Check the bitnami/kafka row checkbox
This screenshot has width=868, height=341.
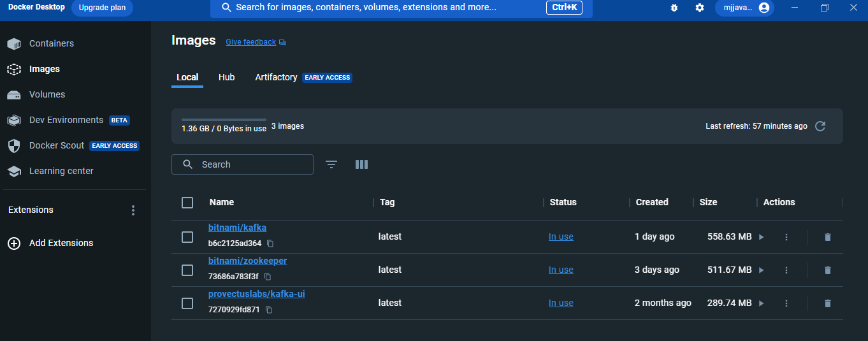(x=187, y=237)
